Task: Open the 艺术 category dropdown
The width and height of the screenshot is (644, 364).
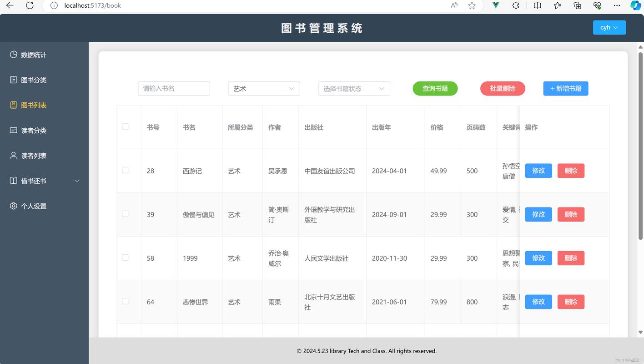Action: [264, 88]
